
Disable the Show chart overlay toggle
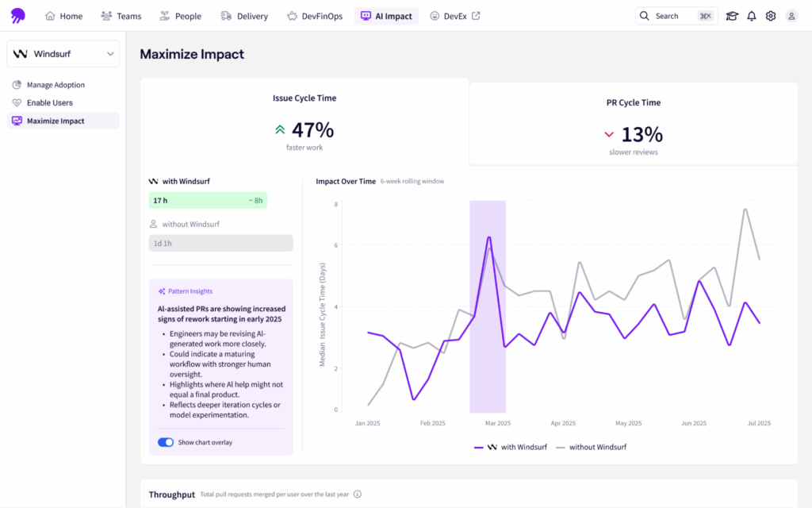pyautogui.click(x=166, y=442)
